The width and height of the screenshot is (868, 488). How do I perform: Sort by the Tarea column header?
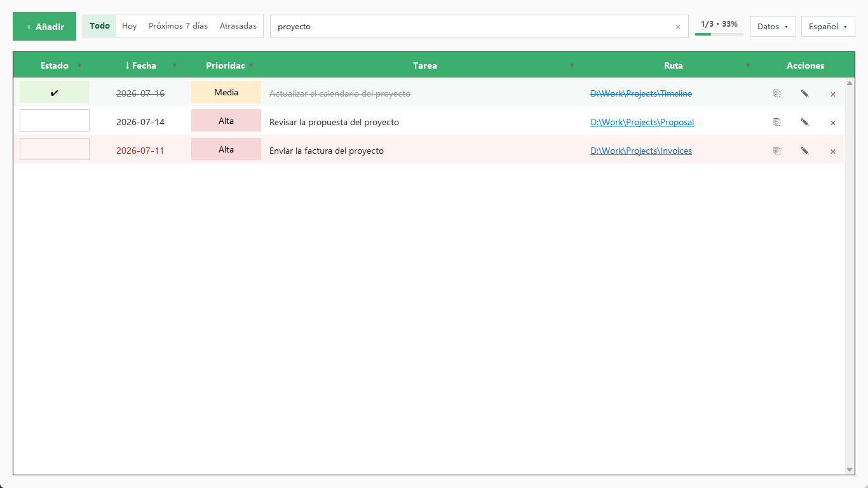click(x=425, y=65)
